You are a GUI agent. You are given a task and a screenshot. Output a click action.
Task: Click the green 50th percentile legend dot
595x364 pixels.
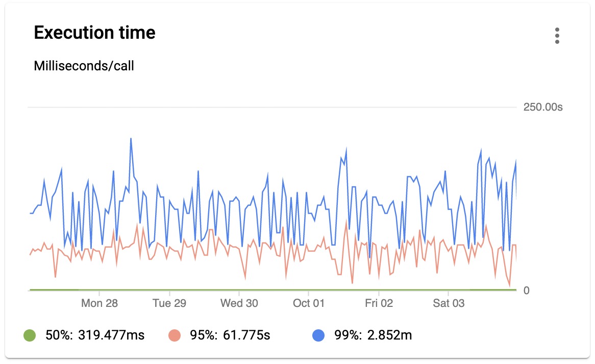coord(29,335)
